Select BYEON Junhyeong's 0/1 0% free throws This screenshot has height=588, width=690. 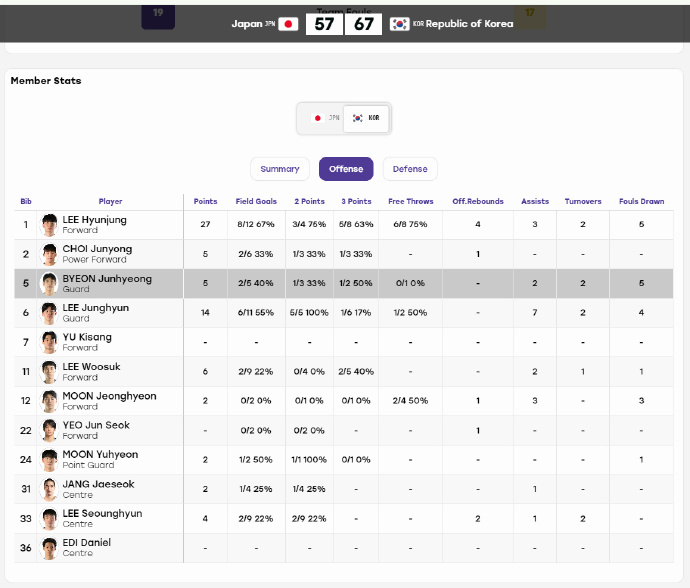pyautogui.click(x=411, y=283)
